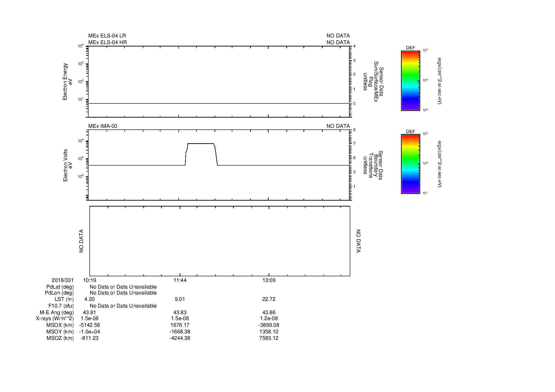Viewport: 555px width, 392px height.
Task: Click the Electron Energy eV axis label
Action: [67, 82]
